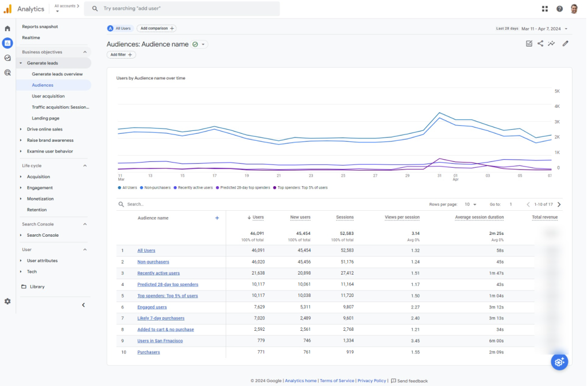Viewport: 588px width, 386px height.
Task: Open the Google apps grid
Action: point(545,9)
